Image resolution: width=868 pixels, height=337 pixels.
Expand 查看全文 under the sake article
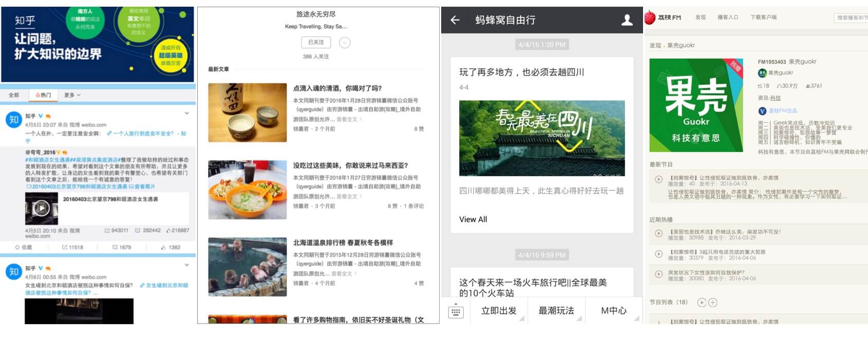click(349, 119)
